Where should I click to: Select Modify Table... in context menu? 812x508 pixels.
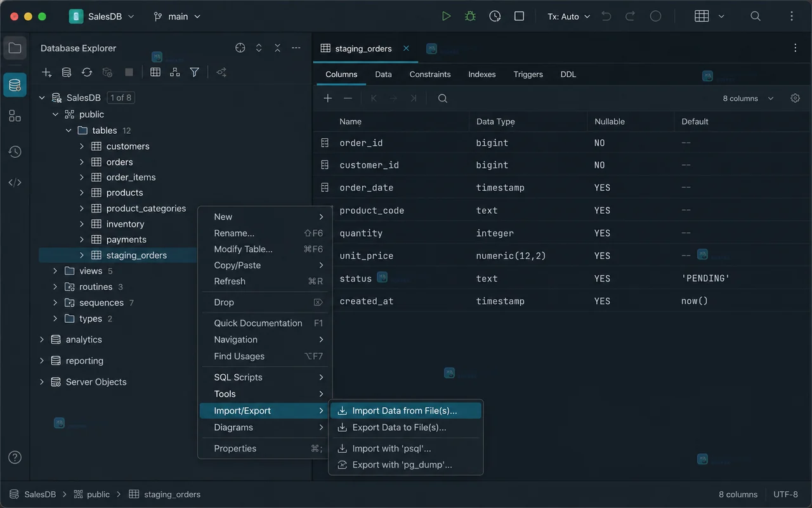[x=265, y=249]
